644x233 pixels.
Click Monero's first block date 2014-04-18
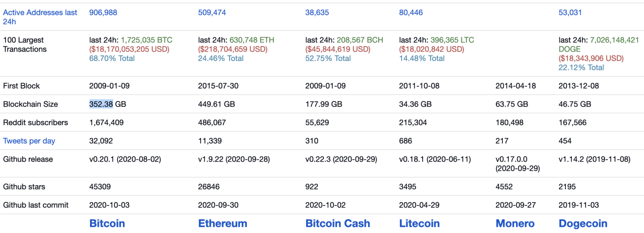click(515, 86)
